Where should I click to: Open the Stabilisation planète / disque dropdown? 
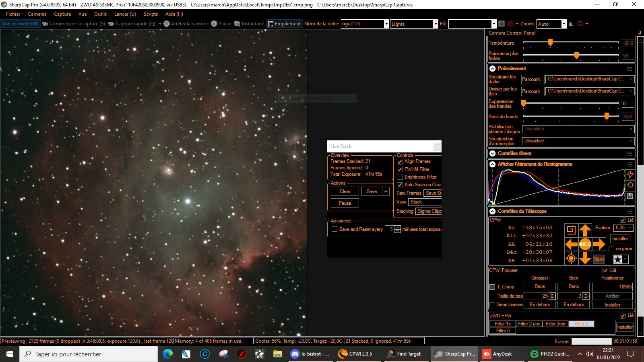(x=578, y=129)
